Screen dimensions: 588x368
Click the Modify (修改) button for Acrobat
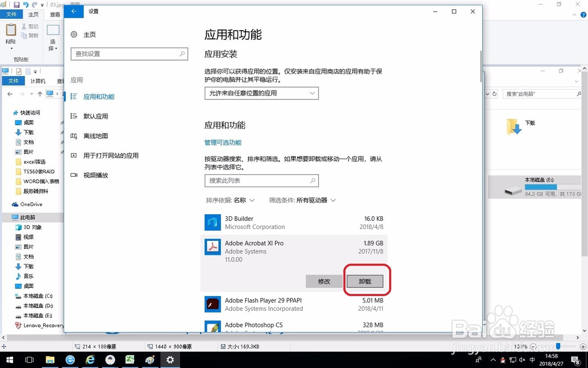(x=324, y=281)
